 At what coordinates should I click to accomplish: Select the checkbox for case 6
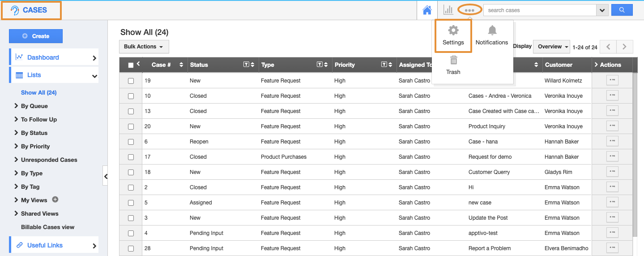(x=131, y=142)
